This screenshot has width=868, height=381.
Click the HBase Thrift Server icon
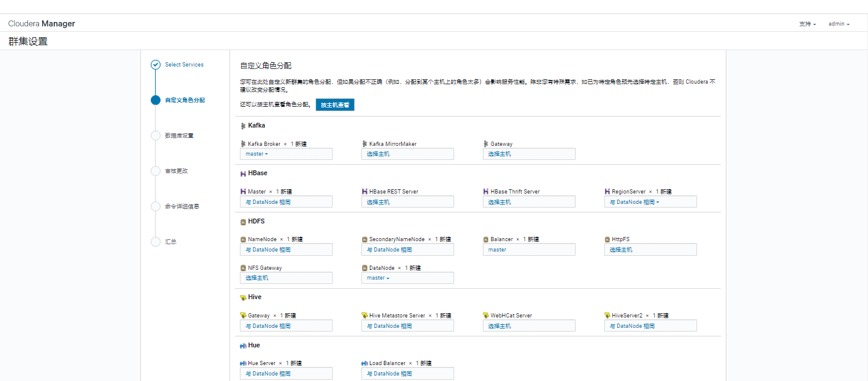[x=486, y=192]
